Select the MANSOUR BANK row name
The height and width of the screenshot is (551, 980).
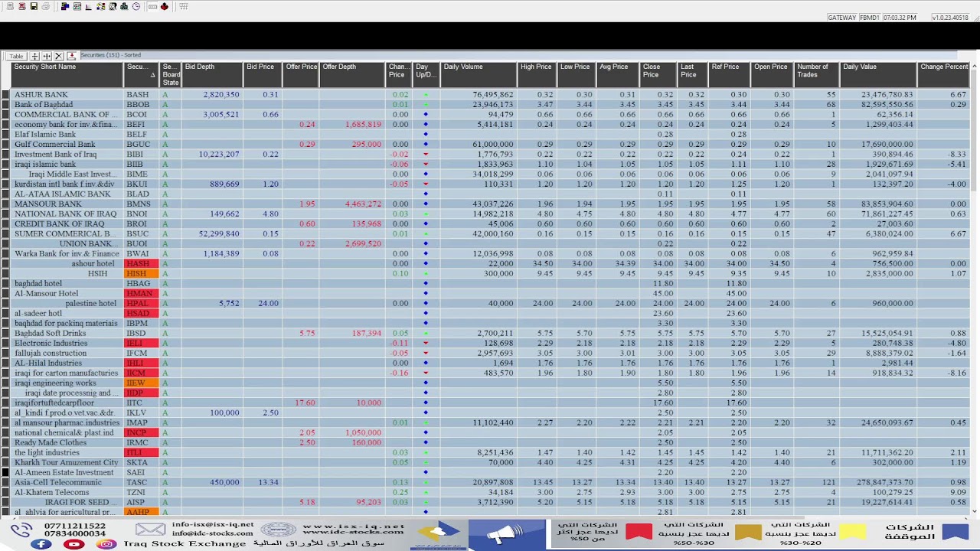click(x=47, y=204)
